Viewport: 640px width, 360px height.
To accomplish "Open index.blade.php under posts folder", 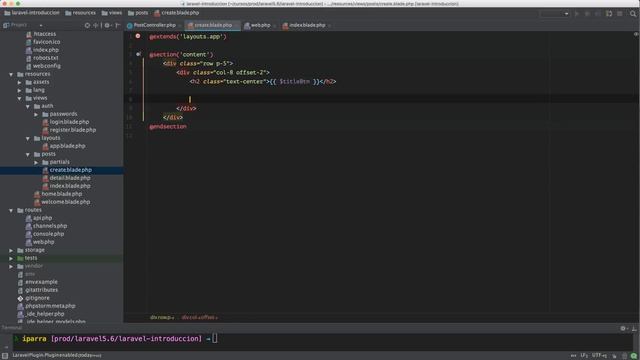I will point(67,186).
